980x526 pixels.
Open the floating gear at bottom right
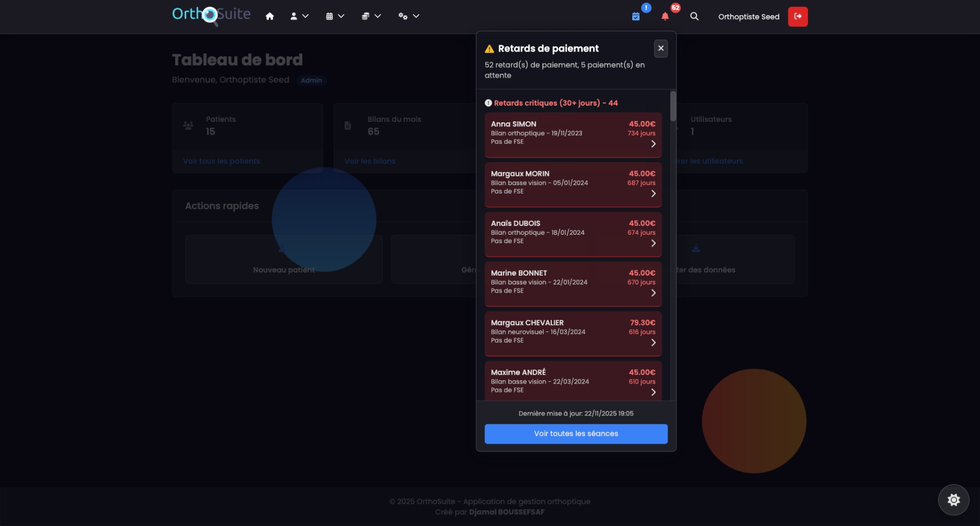[953, 500]
